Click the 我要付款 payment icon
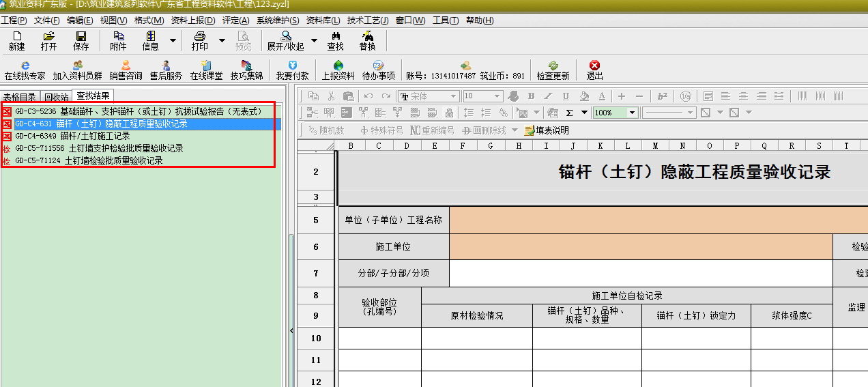The image size is (868, 387). (x=292, y=70)
